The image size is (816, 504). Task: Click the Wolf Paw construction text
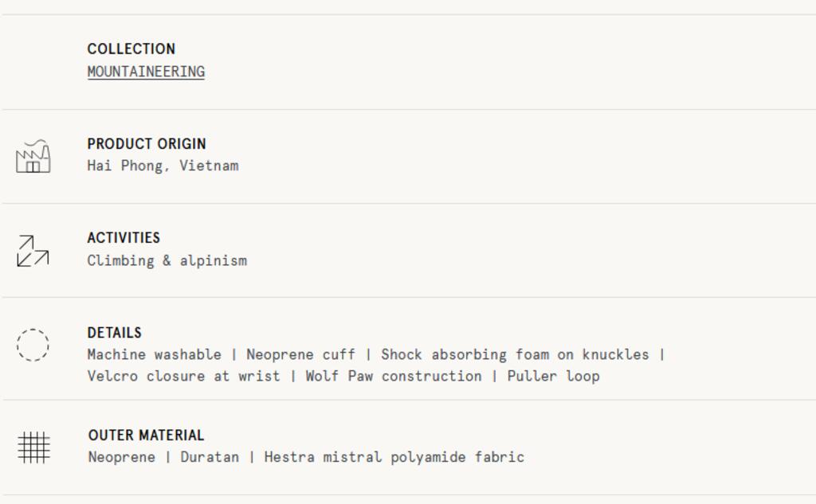[394, 376]
